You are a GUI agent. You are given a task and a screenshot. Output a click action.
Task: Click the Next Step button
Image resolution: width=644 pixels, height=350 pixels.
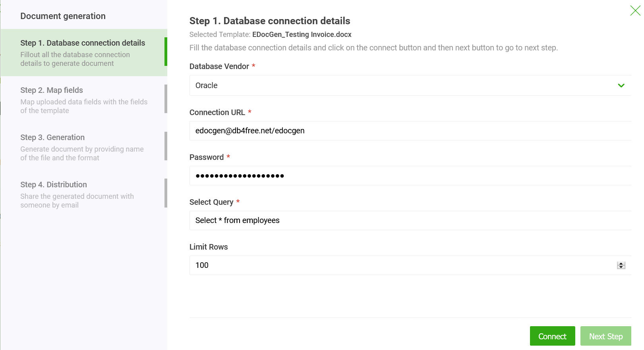pyautogui.click(x=605, y=336)
